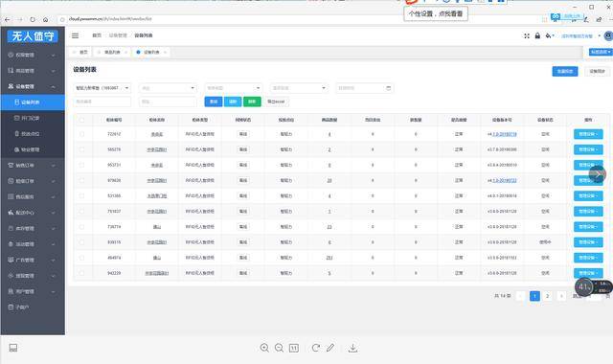
Task: Check the checkbox for row 494974
Action: coord(81,258)
